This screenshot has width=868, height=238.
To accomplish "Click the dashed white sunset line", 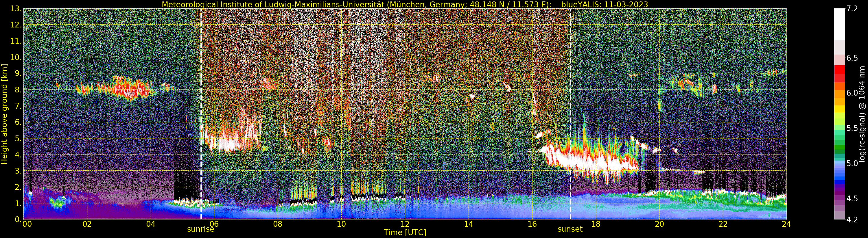I will click(570, 114).
